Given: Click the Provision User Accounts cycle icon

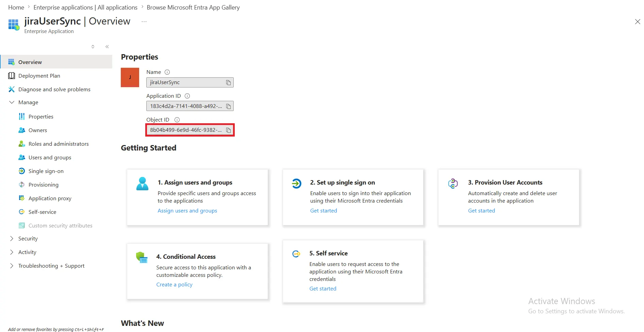Looking at the screenshot, I should 453,184.
